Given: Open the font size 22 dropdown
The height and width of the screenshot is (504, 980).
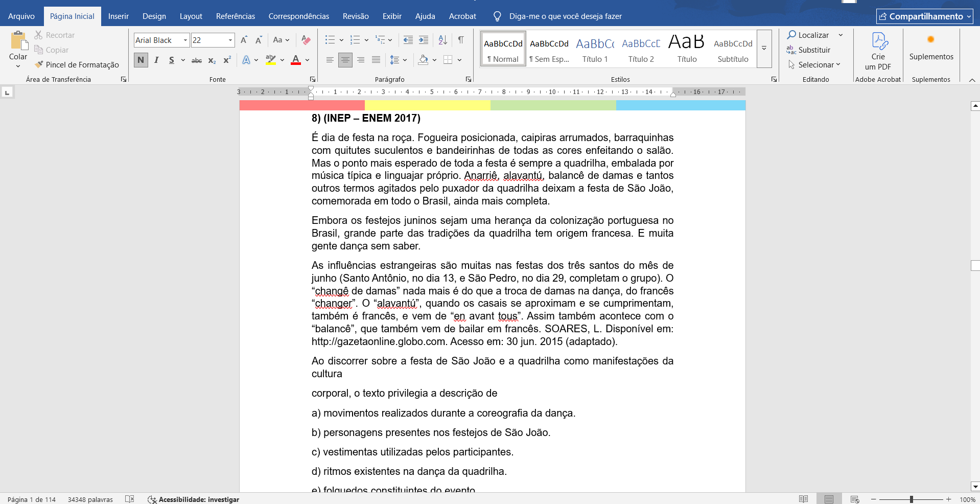Looking at the screenshot, I should click(230, 40).
